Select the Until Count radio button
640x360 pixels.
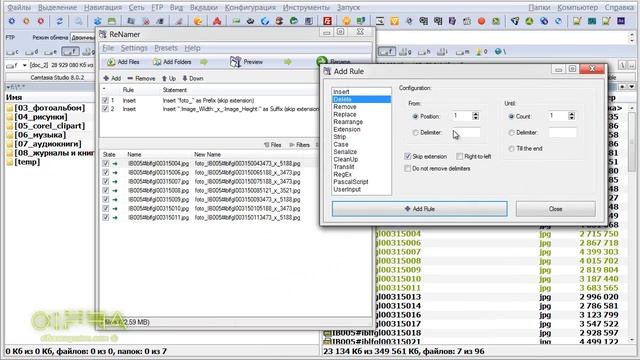click(511, 116)
